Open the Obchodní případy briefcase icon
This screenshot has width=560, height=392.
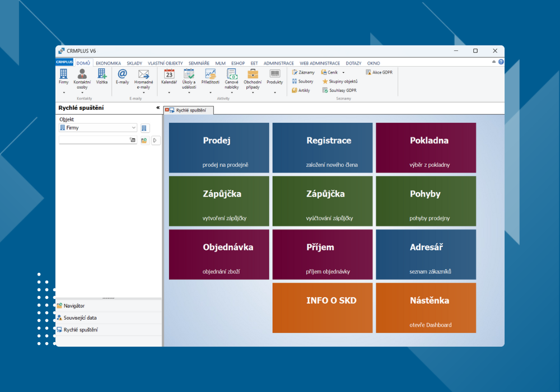(253, 74)
